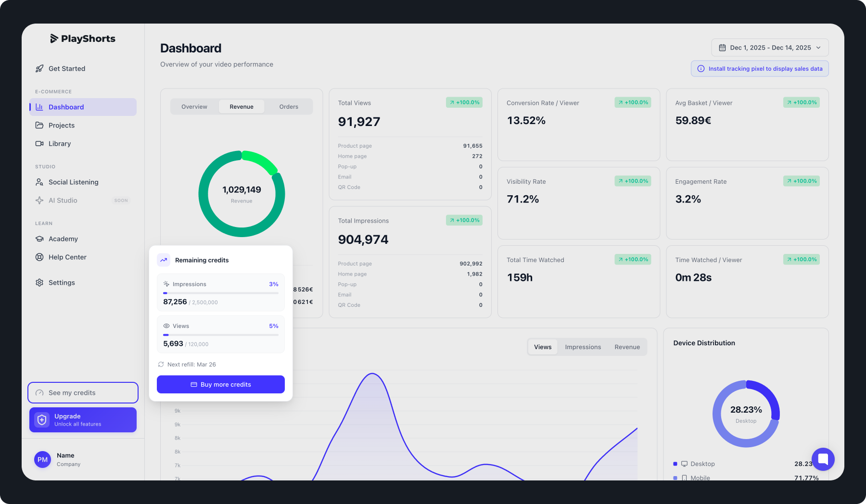Click the Upgrade unlock all features button
The image size is (866, 504).
[83, 420]
